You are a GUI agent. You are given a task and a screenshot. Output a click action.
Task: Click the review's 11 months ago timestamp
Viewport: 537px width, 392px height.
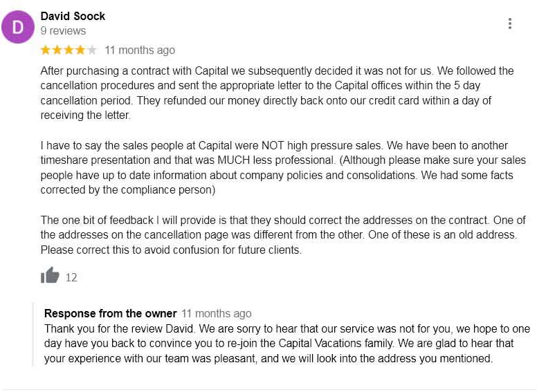[140, 50]
